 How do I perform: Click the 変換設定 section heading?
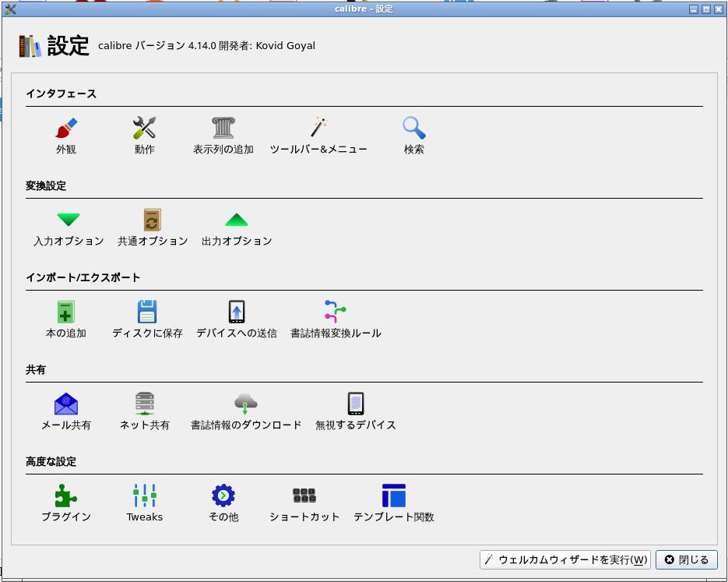pos(46,185)
